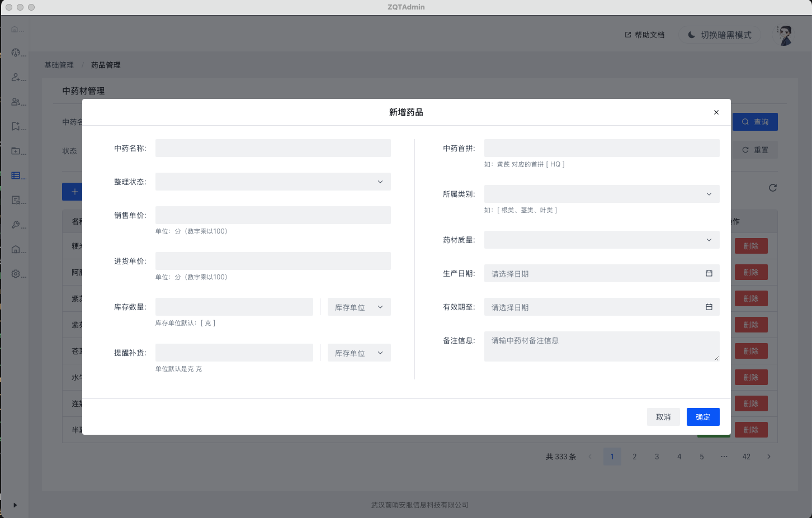
Task: Click the 进货单价 input field
Action: 273,261
